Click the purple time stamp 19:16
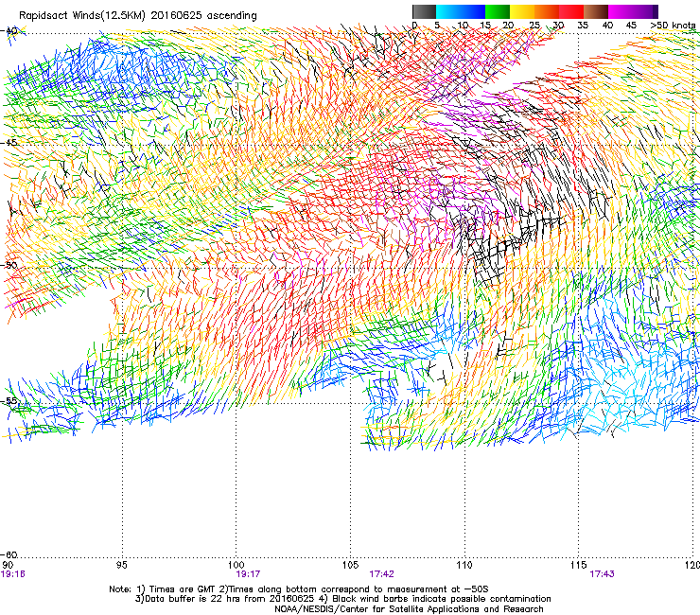 [12, 574]
